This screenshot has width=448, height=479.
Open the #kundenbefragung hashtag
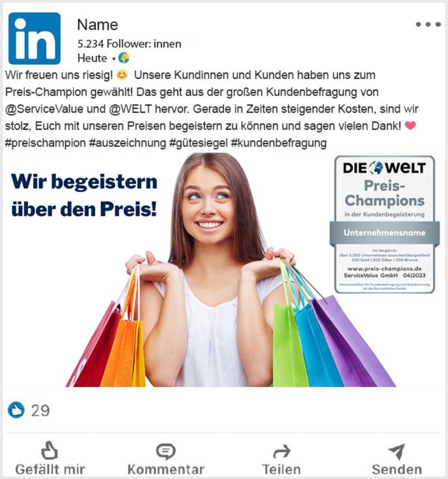pos(279,143)
